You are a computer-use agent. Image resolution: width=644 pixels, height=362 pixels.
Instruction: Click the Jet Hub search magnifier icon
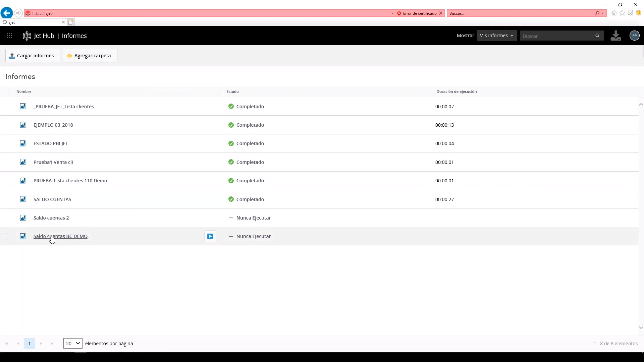click(x=597, y=36)
